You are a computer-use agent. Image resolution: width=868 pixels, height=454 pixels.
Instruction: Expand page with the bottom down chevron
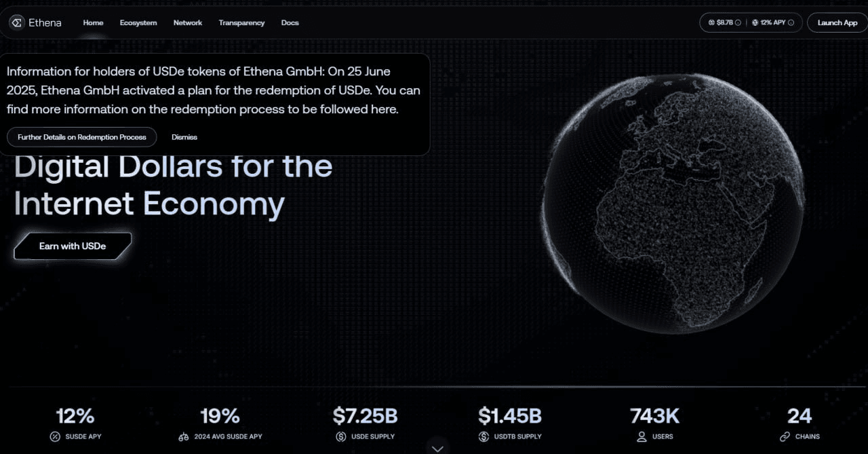[438, 448]
